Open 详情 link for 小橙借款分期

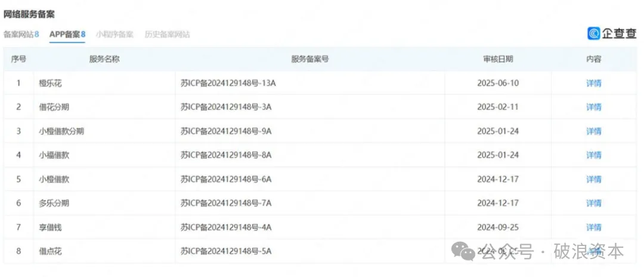point(593,131)
